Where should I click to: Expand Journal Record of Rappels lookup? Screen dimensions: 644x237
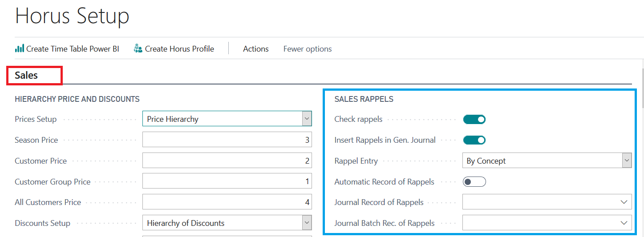[624, 202]
